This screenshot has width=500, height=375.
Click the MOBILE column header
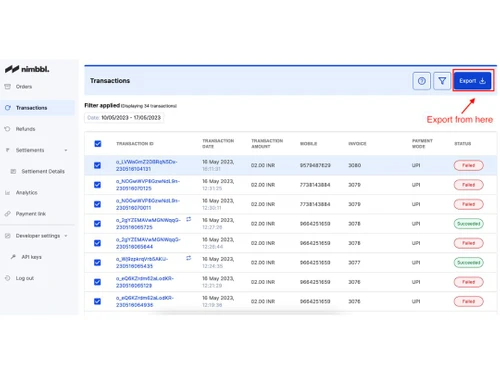tap(308, 144)
